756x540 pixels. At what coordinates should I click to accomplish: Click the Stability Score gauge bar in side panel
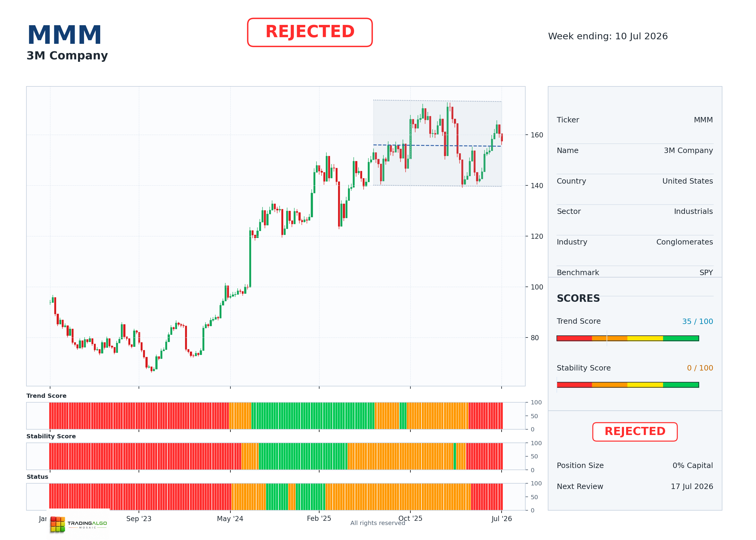(x=628, y=385)
